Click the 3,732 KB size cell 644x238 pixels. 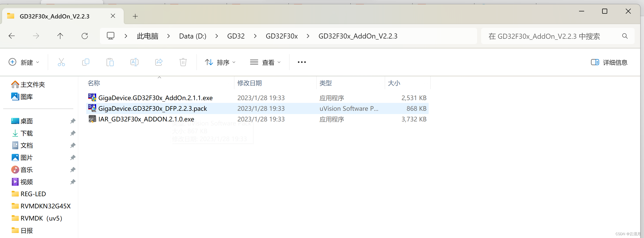click(414, 119)
